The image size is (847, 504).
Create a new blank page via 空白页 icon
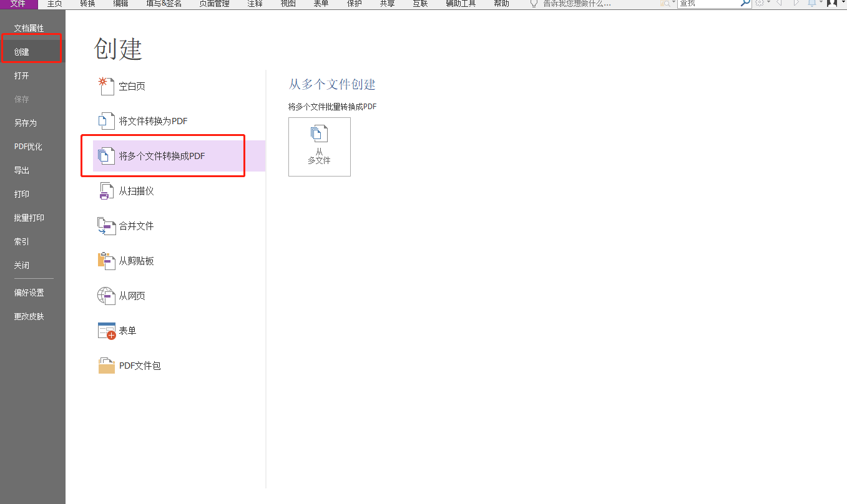pos(107,86)
